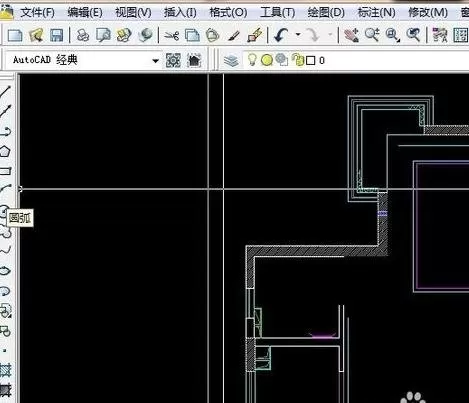
Task: Open the Block Editor icon
Action: [x=255, y=35]
